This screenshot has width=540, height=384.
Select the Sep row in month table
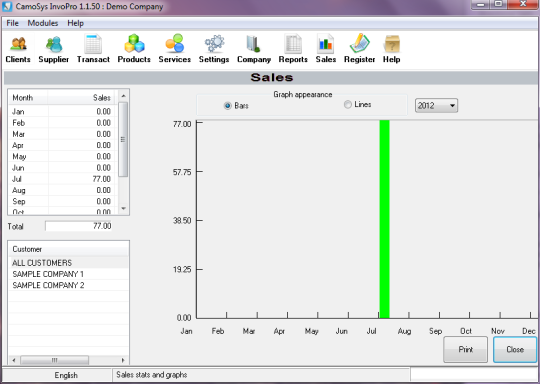[x=62, y=201]
